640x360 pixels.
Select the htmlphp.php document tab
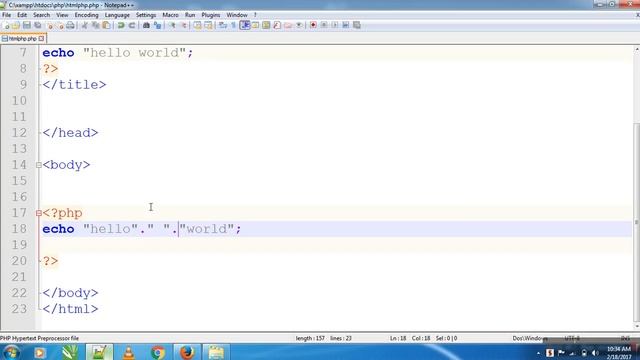(x=23, y=38)
